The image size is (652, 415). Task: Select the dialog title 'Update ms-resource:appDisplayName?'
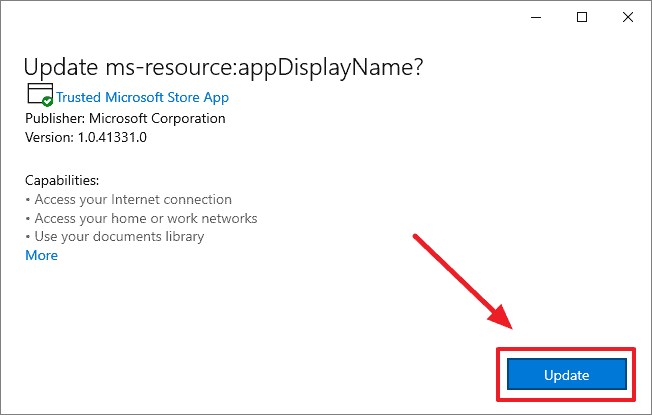coord(223,67)
